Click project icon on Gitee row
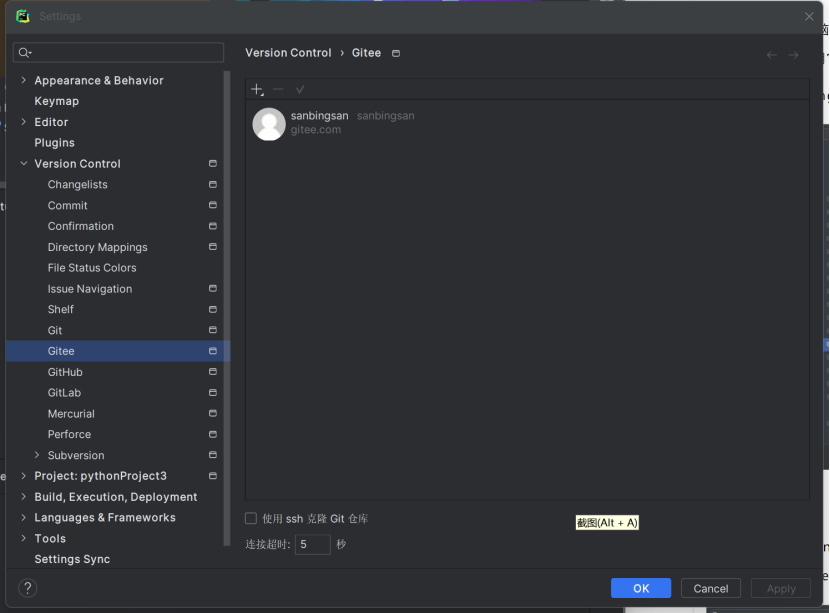 tap(213, 351)
